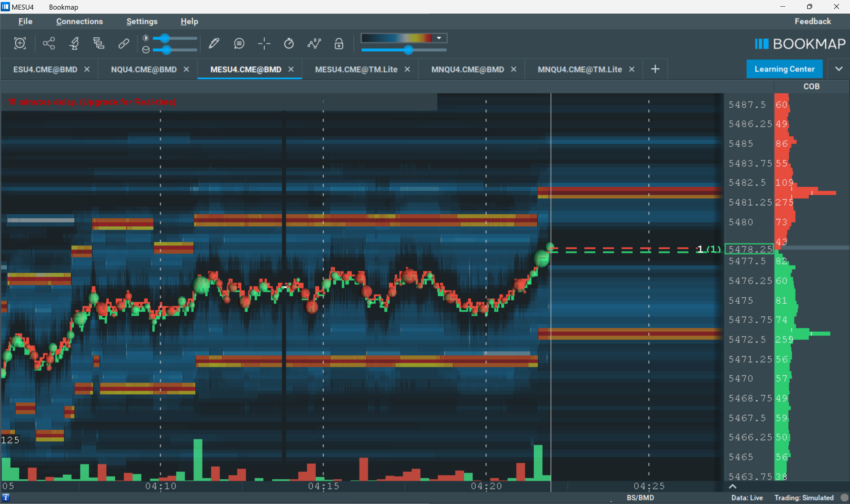Click the 15 minutes delay upgrade notice

click(92, 102)
